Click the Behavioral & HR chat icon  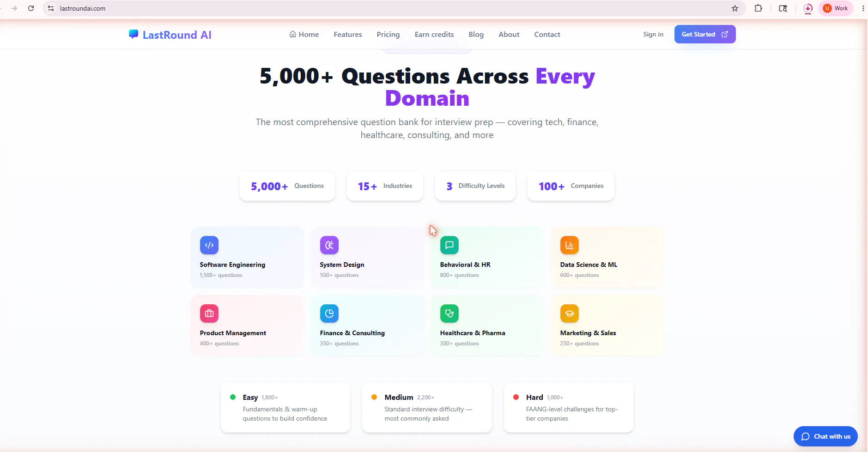pyautogui.click(x=449, y=245)
